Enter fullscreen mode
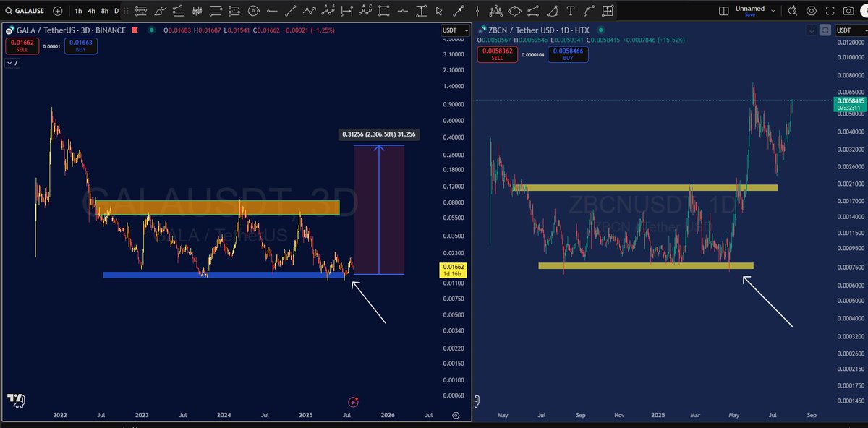 (x=830, y=11)
